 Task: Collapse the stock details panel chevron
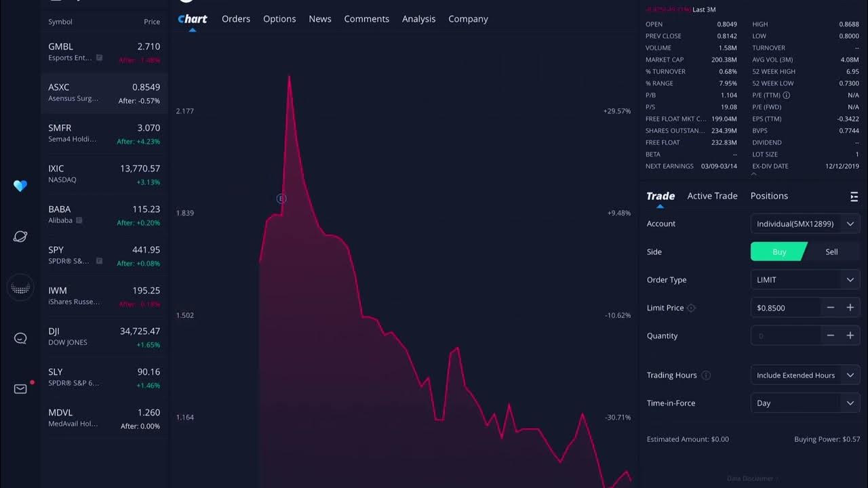[753, 175]
